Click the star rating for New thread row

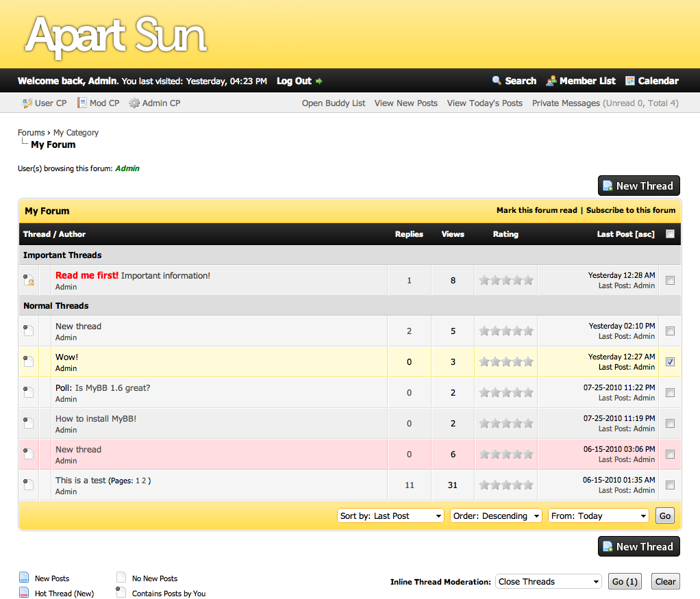506,331
